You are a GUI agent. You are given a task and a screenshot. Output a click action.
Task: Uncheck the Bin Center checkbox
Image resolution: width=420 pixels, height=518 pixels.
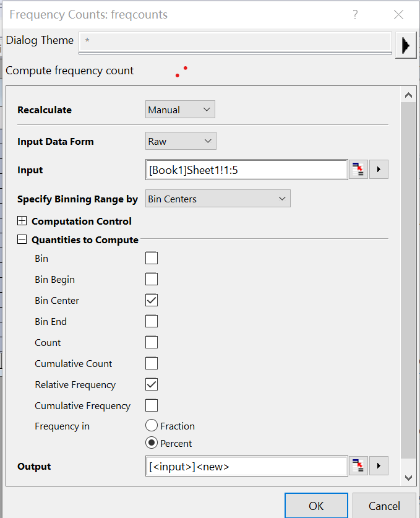pyautogui.click(x=152, y=300)
